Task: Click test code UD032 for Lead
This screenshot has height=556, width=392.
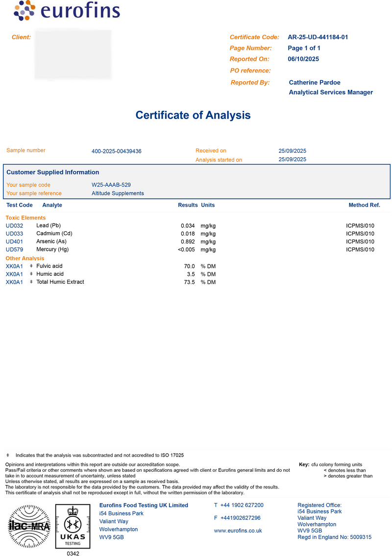Action: pyautogui.click(x=14, y=226)
